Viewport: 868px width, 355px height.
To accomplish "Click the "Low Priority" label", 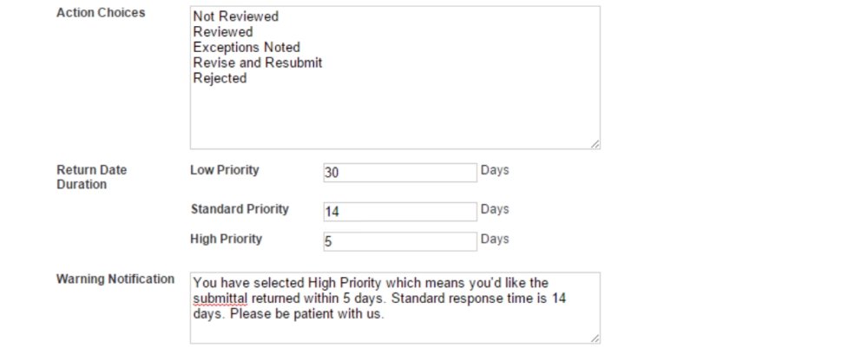I will (224, 170).
